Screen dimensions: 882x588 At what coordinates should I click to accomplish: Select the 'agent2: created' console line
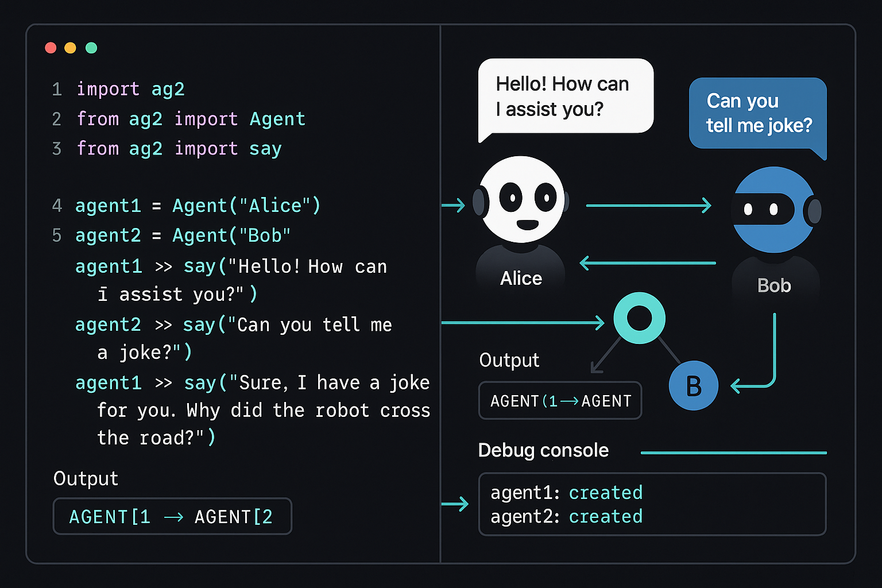coord(567,517)
